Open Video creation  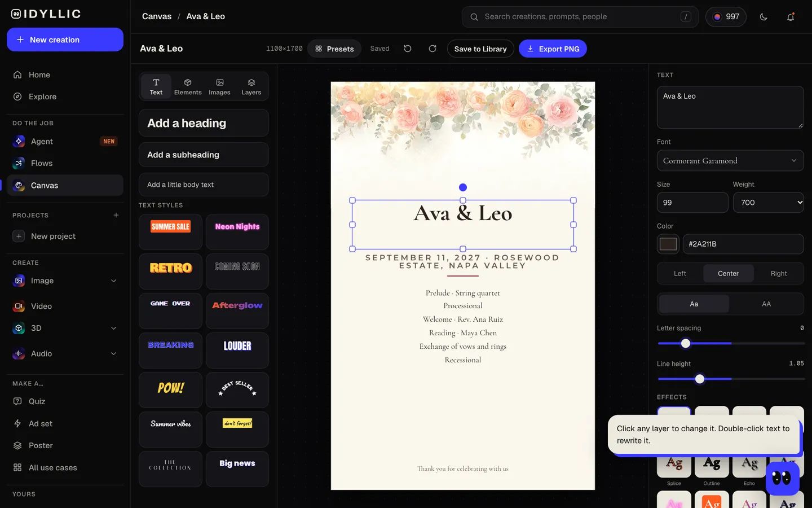click(x=65, y=306)
